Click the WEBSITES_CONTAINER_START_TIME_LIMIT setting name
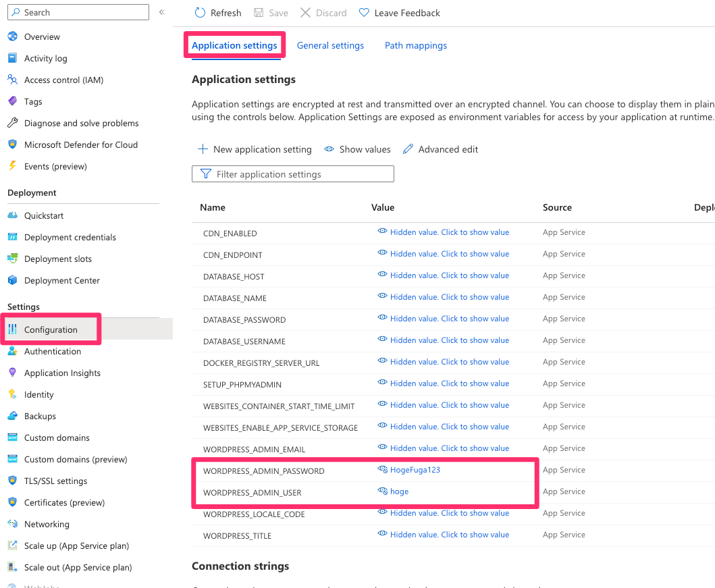 (279, 406)
